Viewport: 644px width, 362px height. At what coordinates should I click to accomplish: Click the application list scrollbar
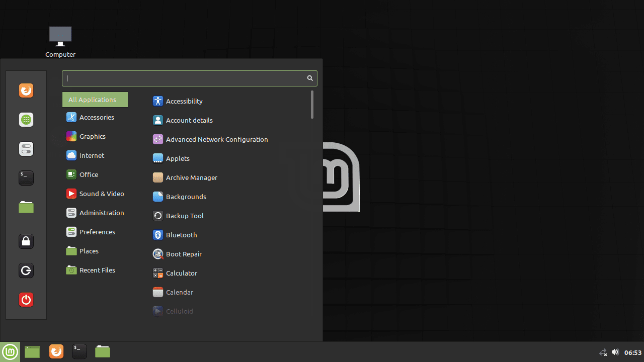(312, 105)
